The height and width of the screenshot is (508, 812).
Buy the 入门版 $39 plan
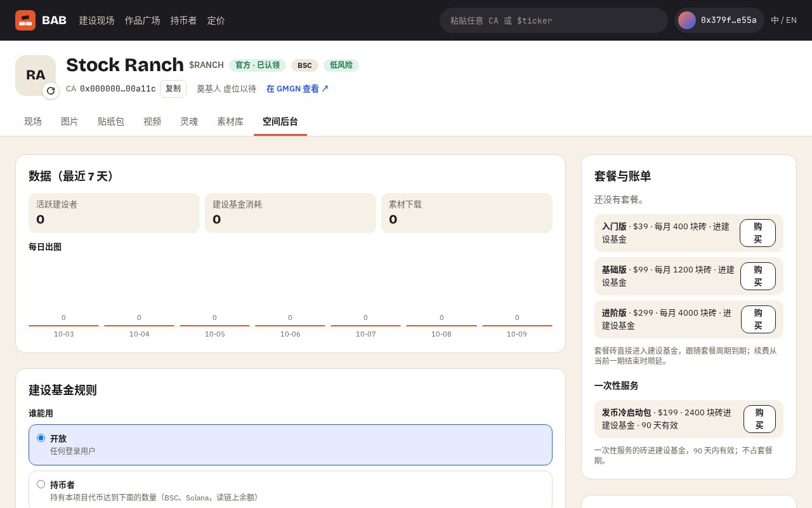click(757, 233)
